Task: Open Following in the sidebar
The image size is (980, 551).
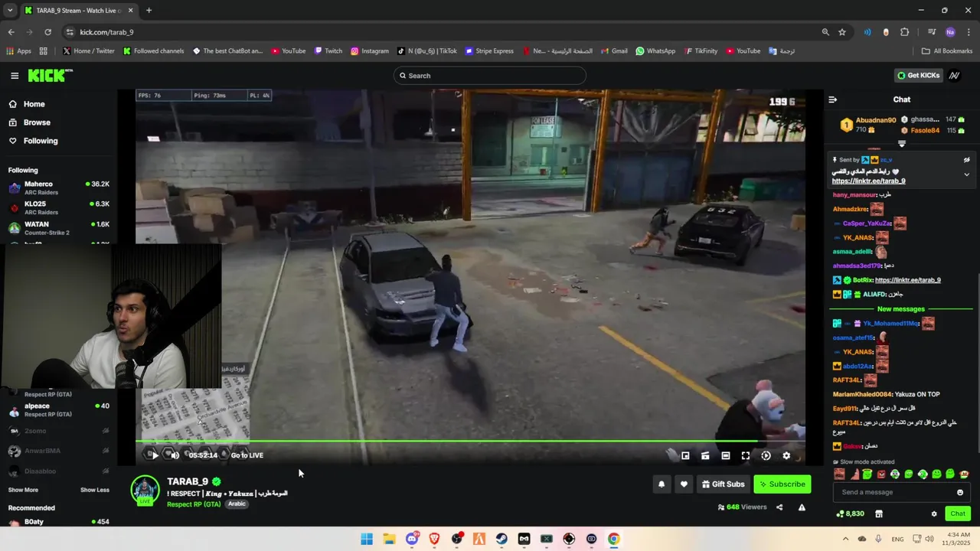Action: pos(40,141)
